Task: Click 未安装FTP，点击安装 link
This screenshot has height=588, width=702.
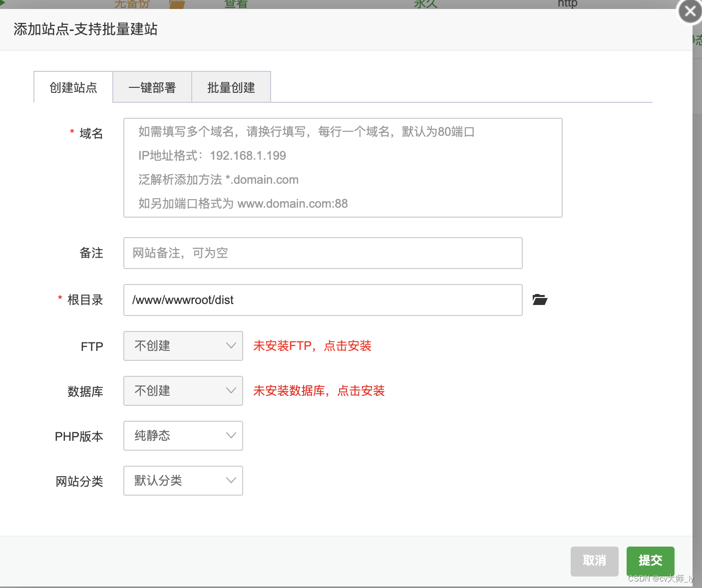Action: pos(313,346)
